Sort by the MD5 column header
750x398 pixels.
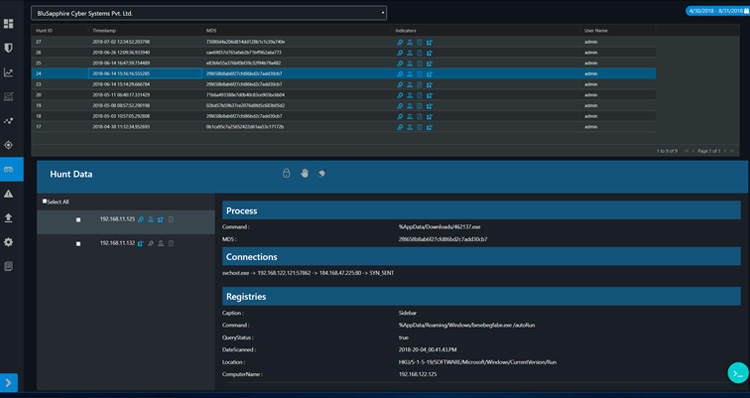[x=211, y=31]
